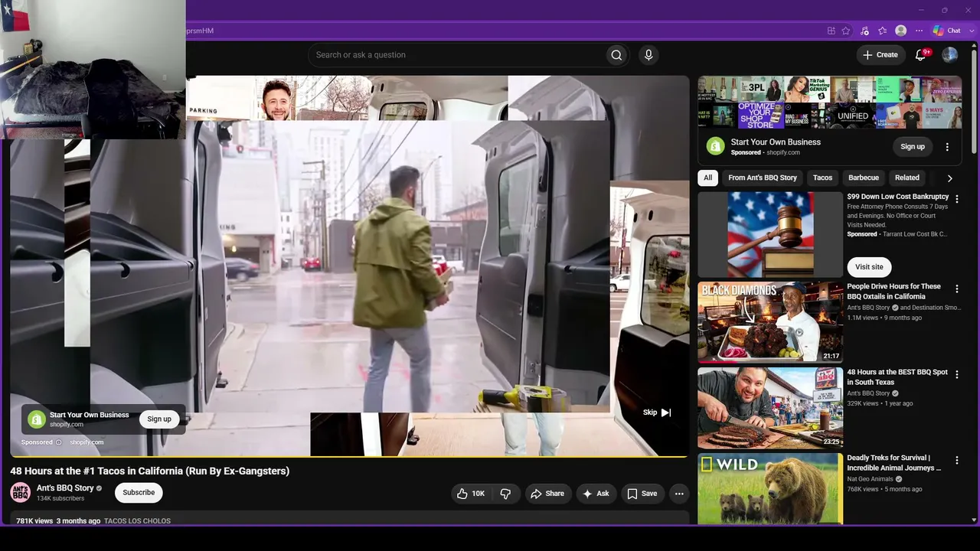Select the All filter chip
The height and width of the screenshot is (551, 980).
pyautogui.click(x=708, y=178)
